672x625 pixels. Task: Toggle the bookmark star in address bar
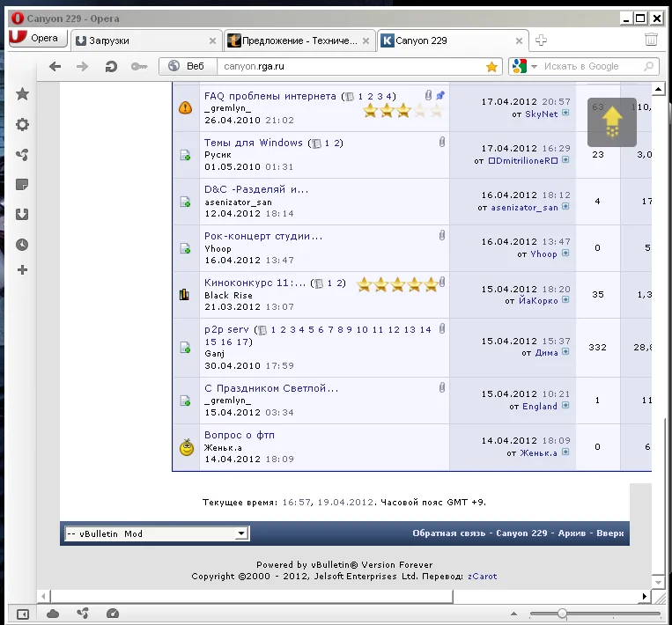coord(491,66)
